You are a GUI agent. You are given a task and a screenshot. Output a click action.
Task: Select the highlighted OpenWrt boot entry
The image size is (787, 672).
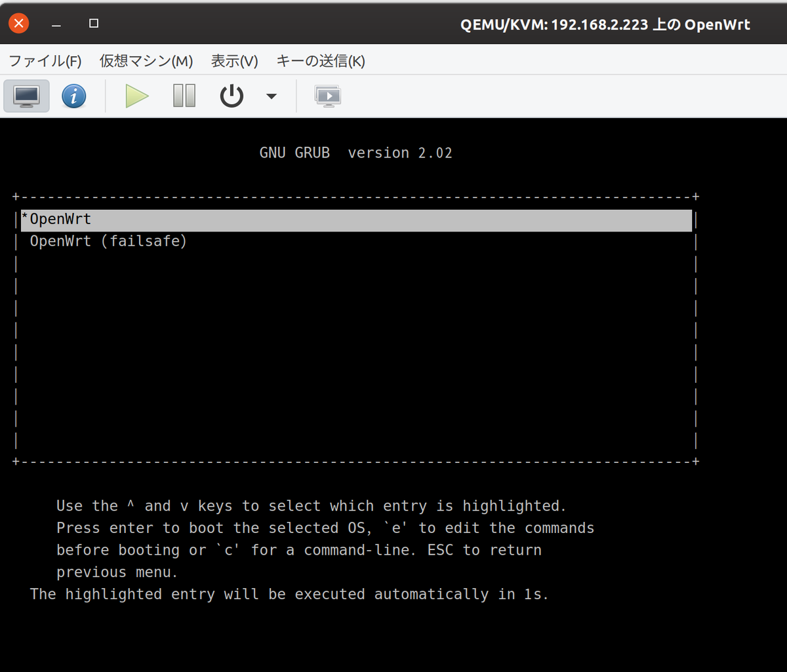coord(356,220)
